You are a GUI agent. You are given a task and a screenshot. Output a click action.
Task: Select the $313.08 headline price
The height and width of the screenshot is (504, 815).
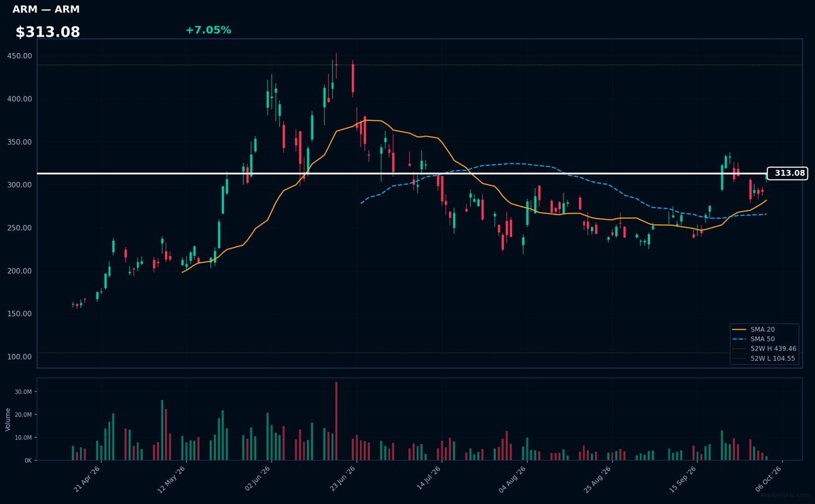point(48,32)
